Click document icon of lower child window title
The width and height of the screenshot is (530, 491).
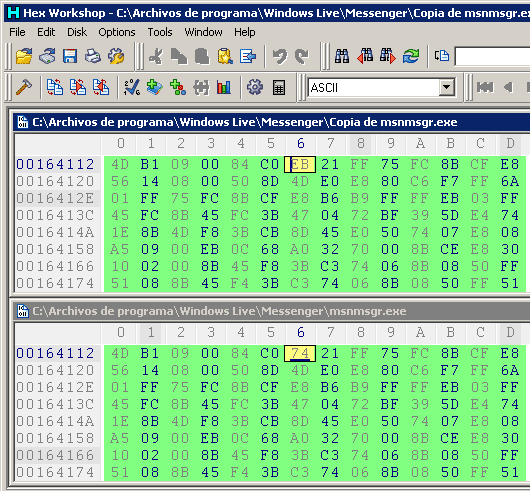(x=23, y=311)
